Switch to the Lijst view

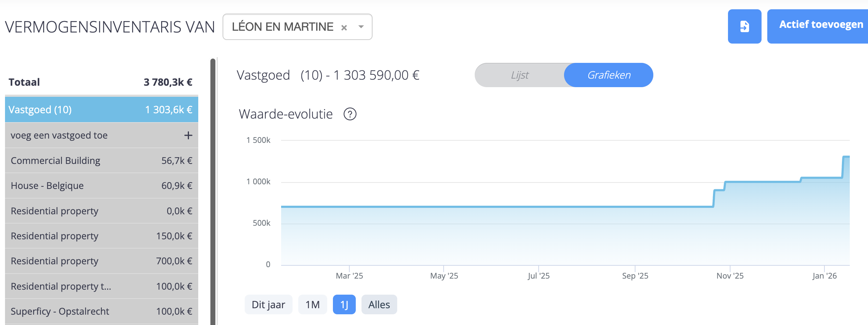click(520, 75)
